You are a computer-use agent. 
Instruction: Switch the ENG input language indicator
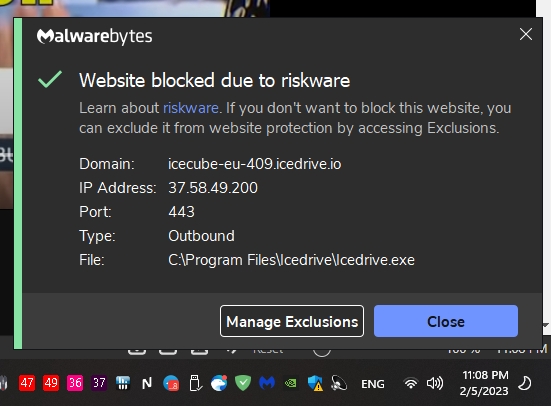(373, 384)
